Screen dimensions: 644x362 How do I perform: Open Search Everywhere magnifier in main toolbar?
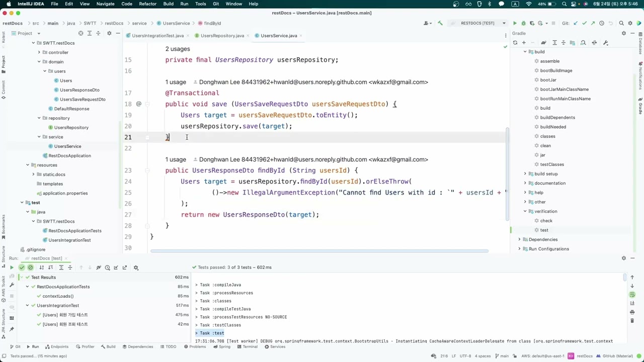(621, 23)
